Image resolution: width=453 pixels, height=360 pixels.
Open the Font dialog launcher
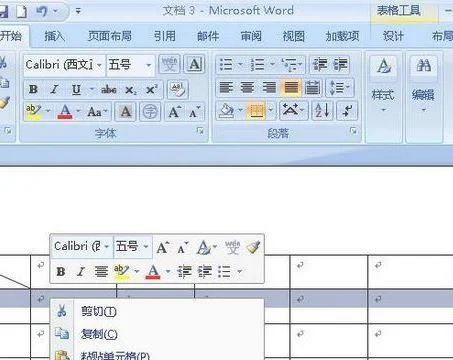[x=200, y=131]
